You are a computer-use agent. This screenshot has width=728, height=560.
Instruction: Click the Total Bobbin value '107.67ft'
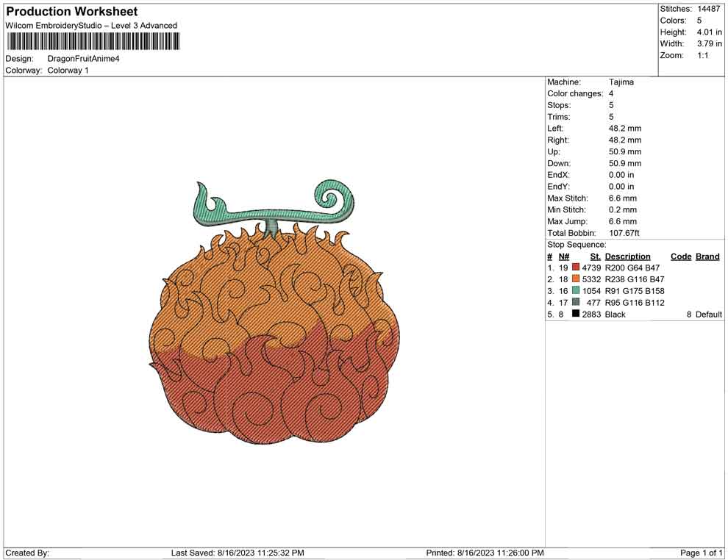(x=624, y=233)
